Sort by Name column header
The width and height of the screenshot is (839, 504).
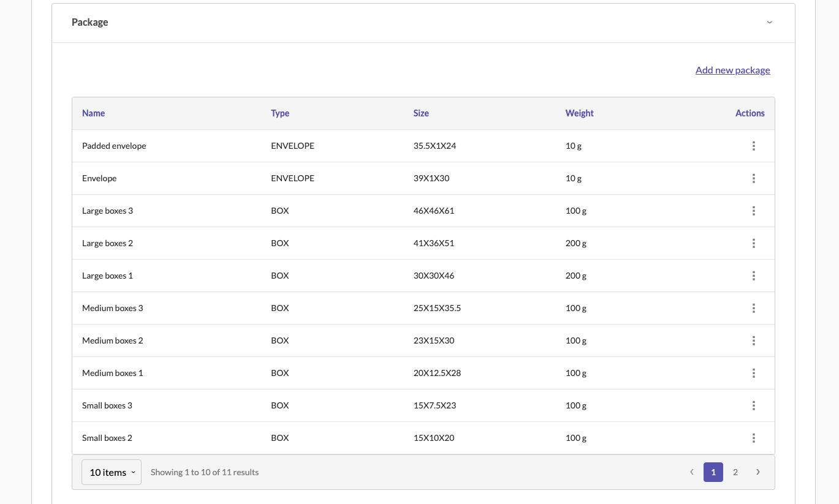click(x=93, y=113)
